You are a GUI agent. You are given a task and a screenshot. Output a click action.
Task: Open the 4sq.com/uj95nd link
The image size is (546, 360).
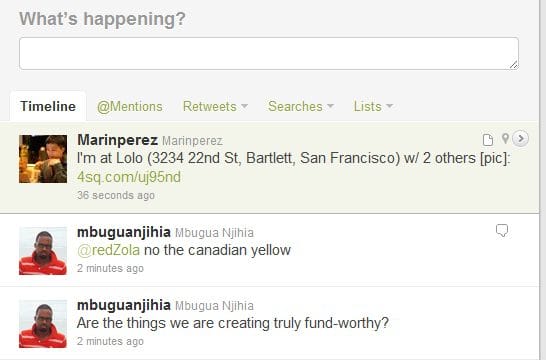click(129, 177)
